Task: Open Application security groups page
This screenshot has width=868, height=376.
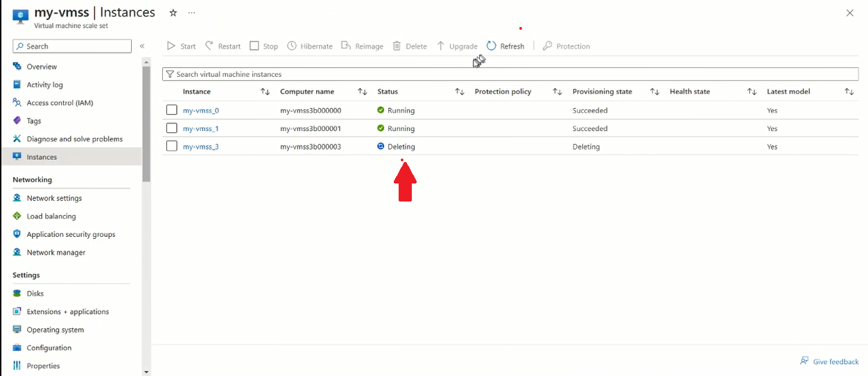Action: click(71, 234)
